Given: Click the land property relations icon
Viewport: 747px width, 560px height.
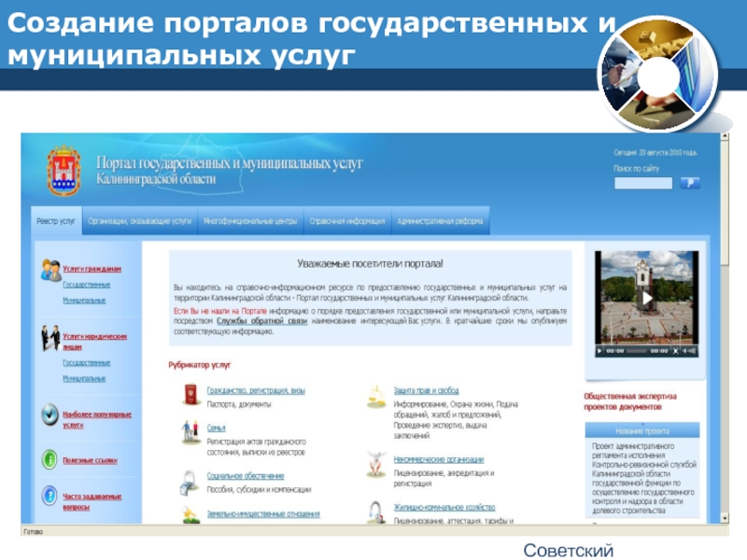Looking at the screenshot, I should (190, 515).
